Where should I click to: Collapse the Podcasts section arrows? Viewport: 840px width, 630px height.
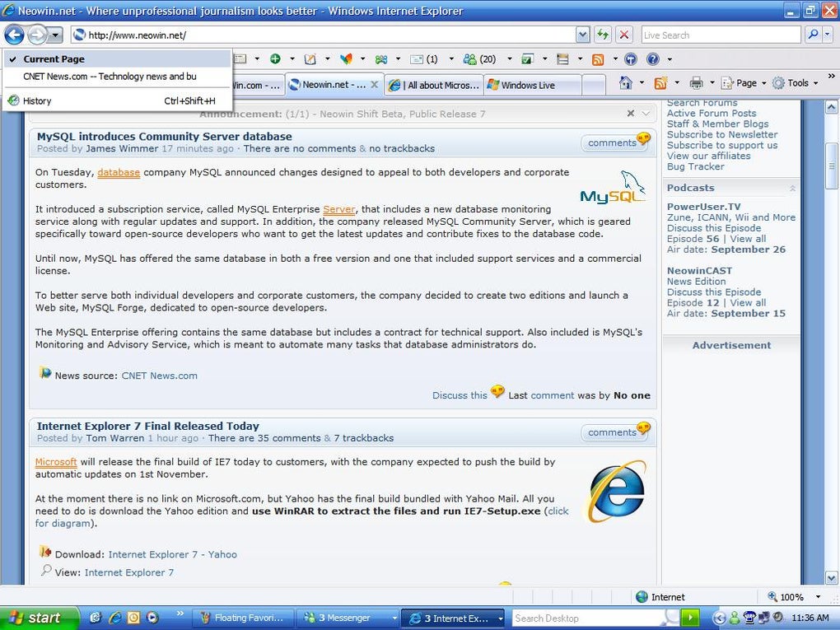click(792, 188)
